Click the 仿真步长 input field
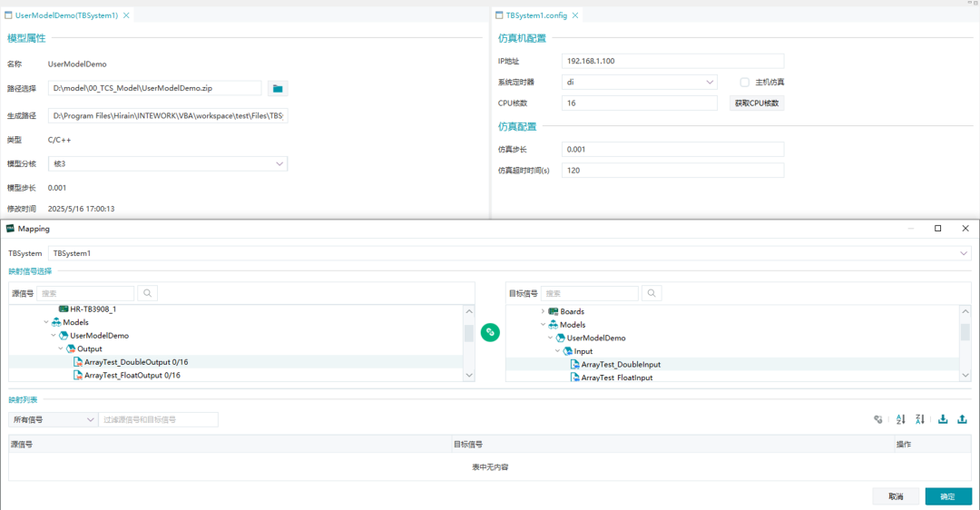This screenshot has width=980, height=510. pos(672,150)
